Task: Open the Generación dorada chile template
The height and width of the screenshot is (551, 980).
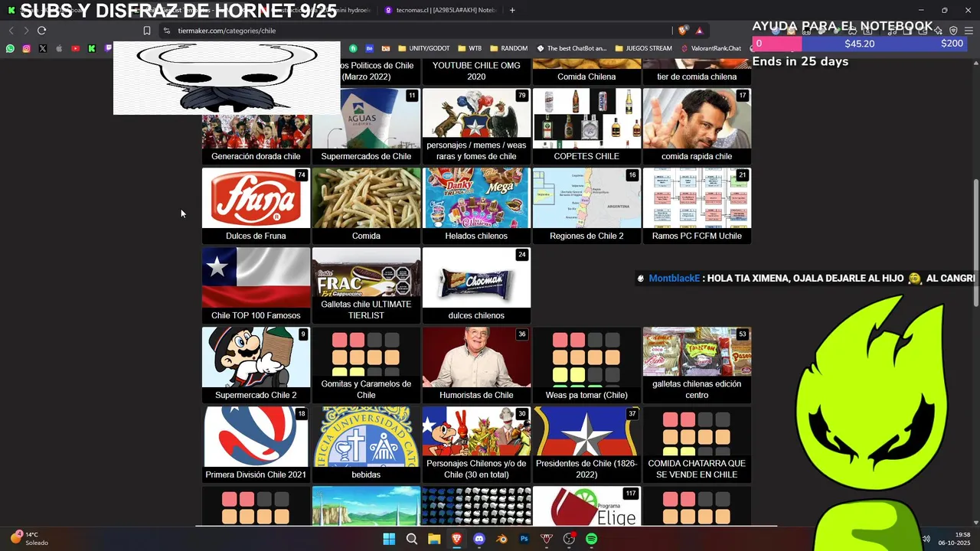Action: 256,139
